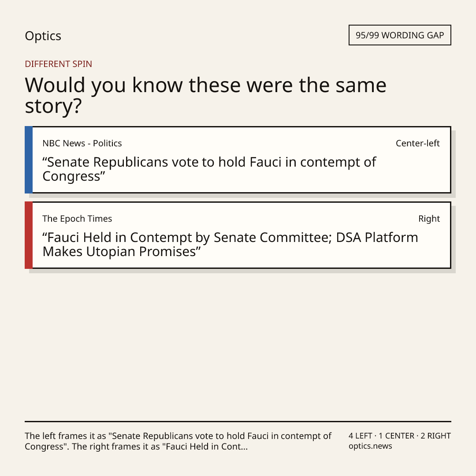Click the footer framing summary text

[x=178, y=441]
